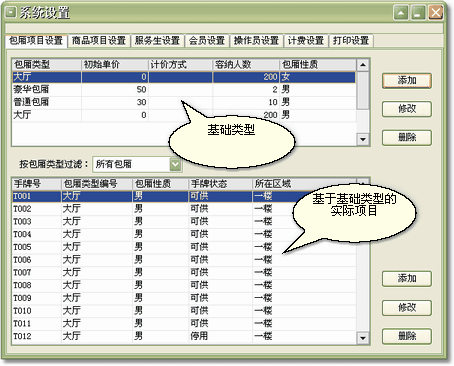Go to the 操作员设置 tab
The height and width of the screenshot is (366, 454).
pos(256,41)
